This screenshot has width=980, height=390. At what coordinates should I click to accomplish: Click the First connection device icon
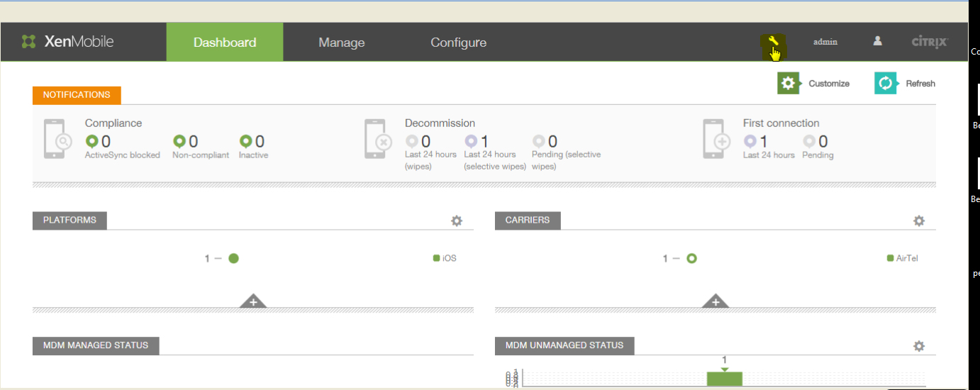pos(713,139)
